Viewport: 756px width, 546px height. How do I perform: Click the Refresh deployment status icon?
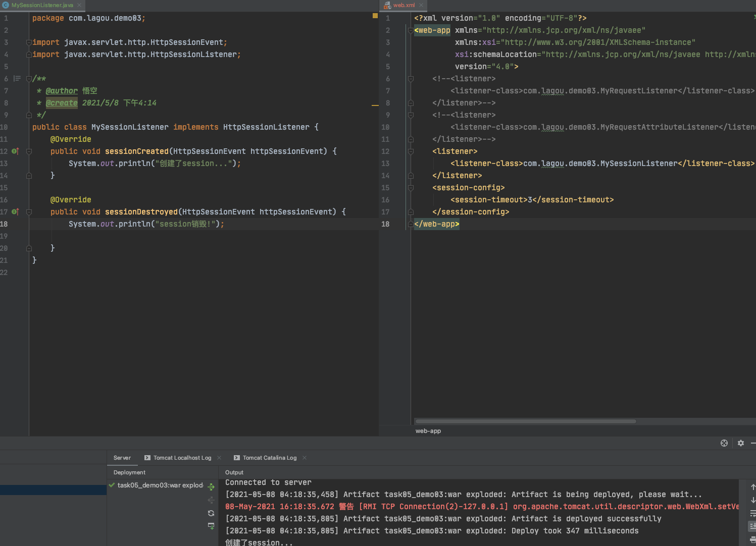tap(211, 513)
